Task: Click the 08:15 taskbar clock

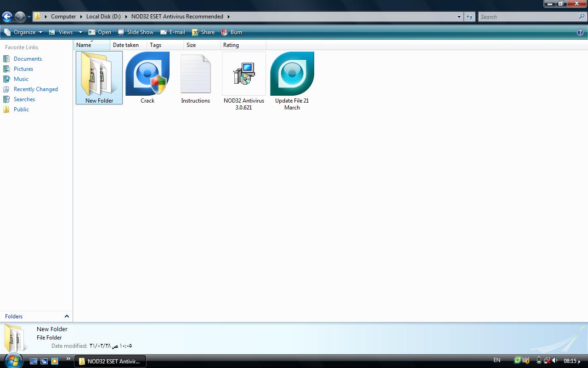Action: coord(571,361)
